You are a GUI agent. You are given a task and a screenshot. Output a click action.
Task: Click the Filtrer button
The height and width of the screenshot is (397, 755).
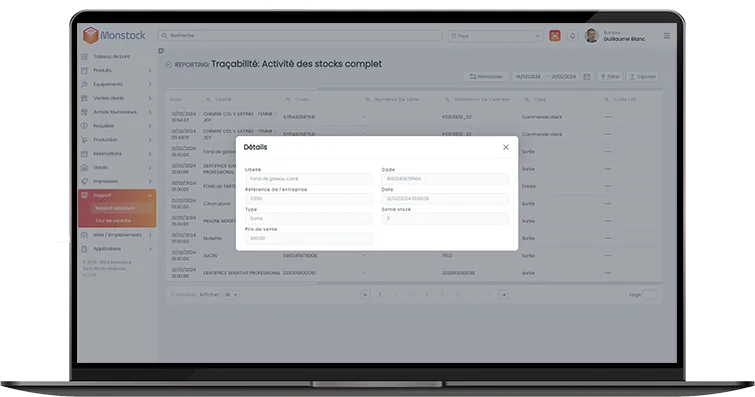610,77
